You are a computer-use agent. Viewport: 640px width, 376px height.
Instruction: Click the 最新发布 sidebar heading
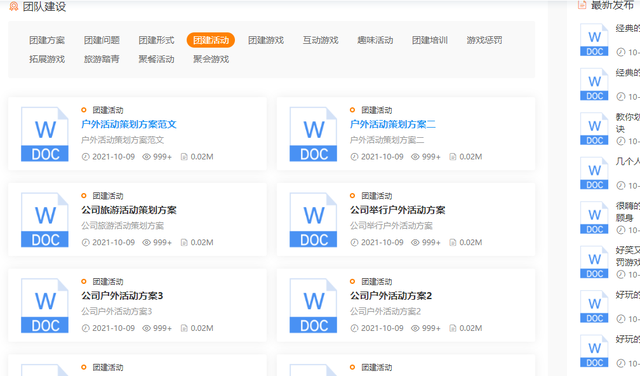pyautogui.click(x=612, y=5)
